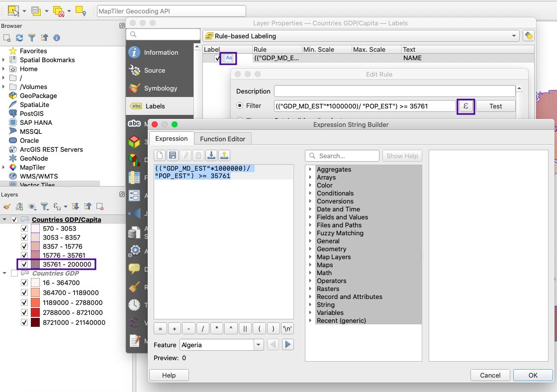Click remove layer icon in Layers panel
The height and width of the screenshot is (392, 557).
pos(100,206)
